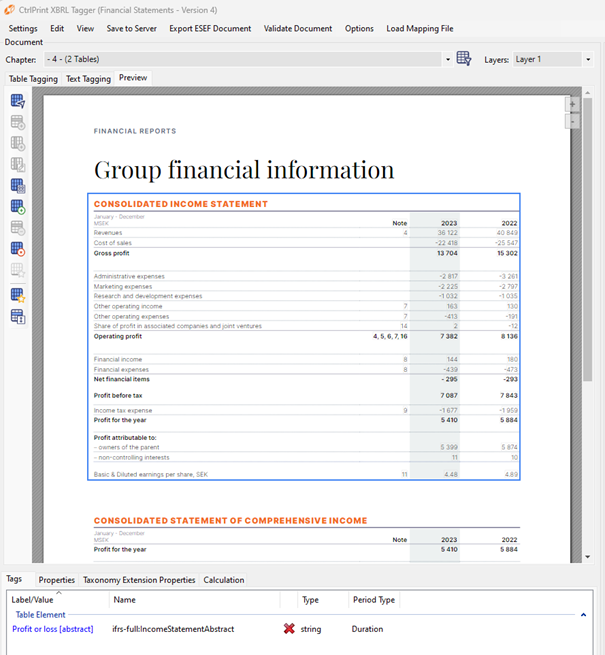The image size is (605, 655).
Task: Click Gross profit 2023 value 13 704
Action: click(447, 253)
